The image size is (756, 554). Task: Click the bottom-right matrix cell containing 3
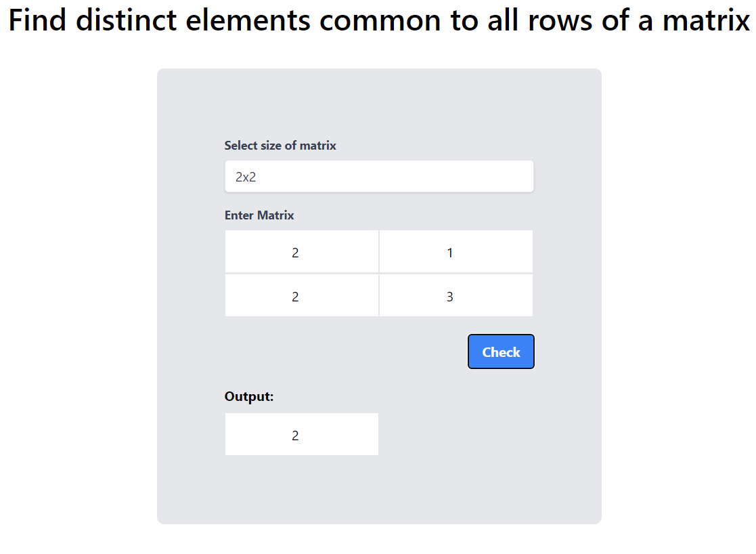click(456, 296)
